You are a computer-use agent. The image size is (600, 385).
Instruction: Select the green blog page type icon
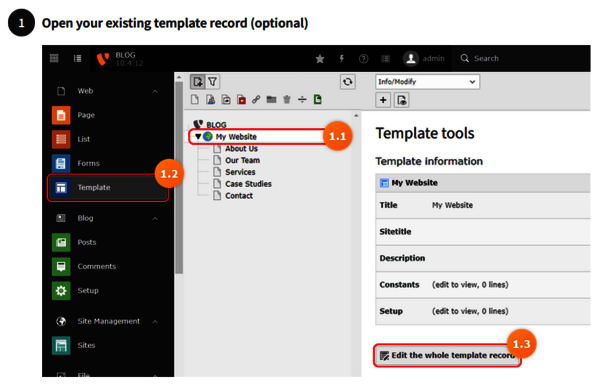pos(317,100)
